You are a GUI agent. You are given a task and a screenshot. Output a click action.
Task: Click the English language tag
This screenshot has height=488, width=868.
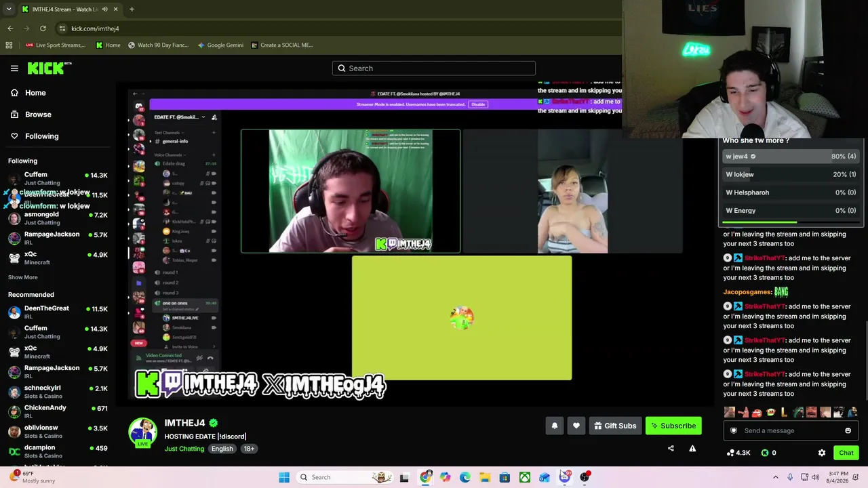pyautogui.click(x=222, y=449)
